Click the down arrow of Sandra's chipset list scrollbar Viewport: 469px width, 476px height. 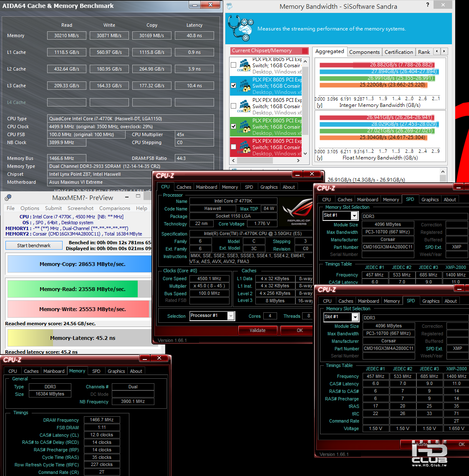point(305,154)
